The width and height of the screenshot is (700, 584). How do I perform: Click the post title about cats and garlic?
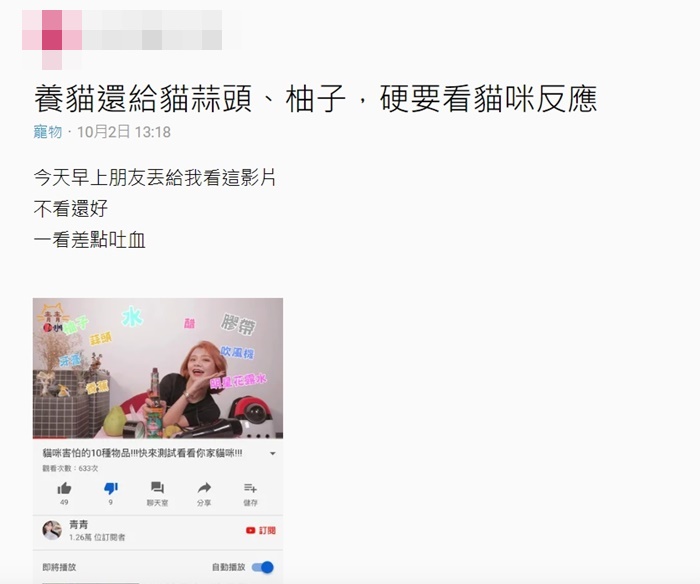click(x=316, y=99)
